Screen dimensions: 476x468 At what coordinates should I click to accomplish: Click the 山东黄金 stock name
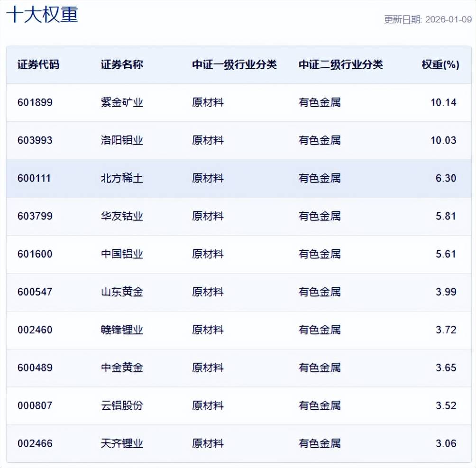click(122, 292)
